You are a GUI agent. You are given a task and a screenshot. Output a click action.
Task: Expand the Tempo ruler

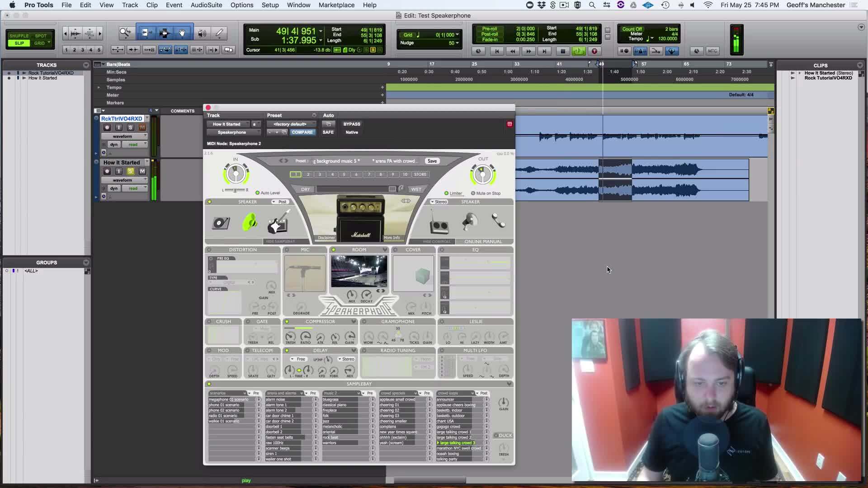99,88
